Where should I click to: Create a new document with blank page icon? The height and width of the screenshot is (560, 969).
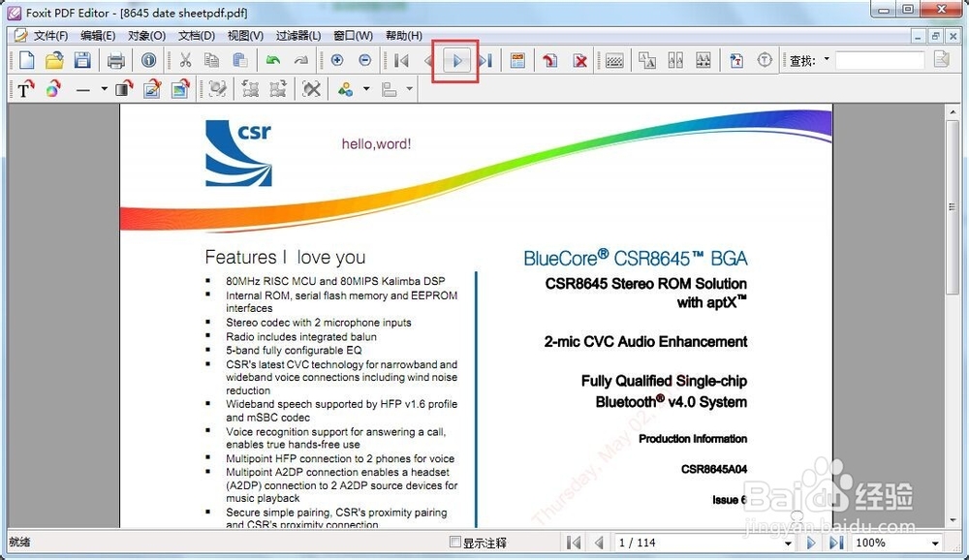(26, 60)
